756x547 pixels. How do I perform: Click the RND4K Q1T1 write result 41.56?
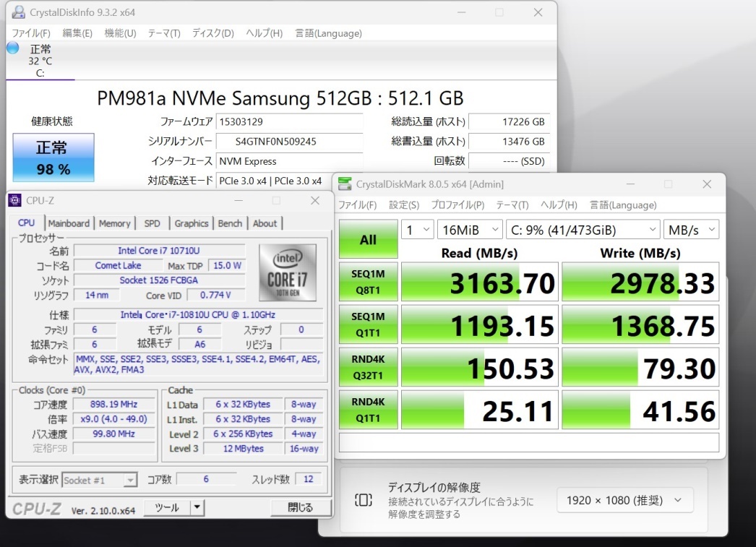640,410
